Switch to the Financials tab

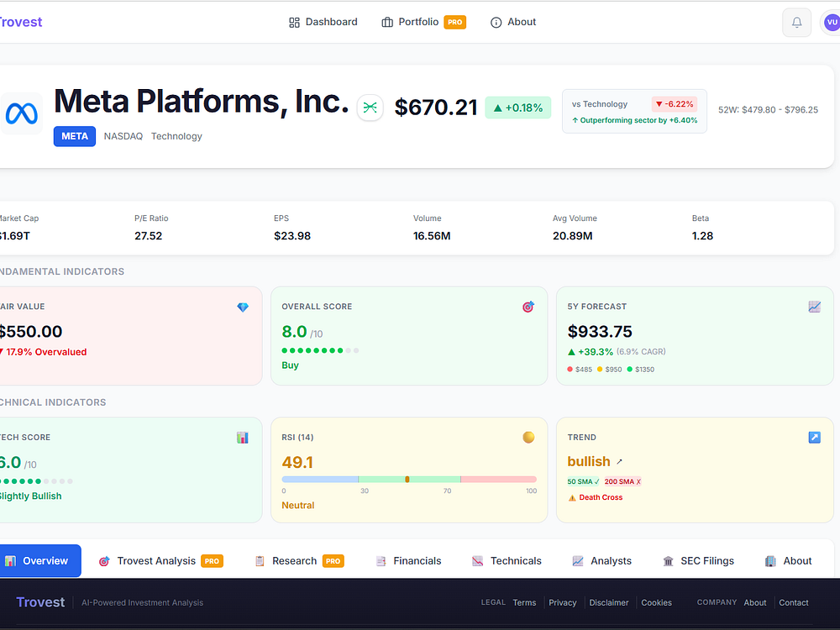tap(408, 561)
